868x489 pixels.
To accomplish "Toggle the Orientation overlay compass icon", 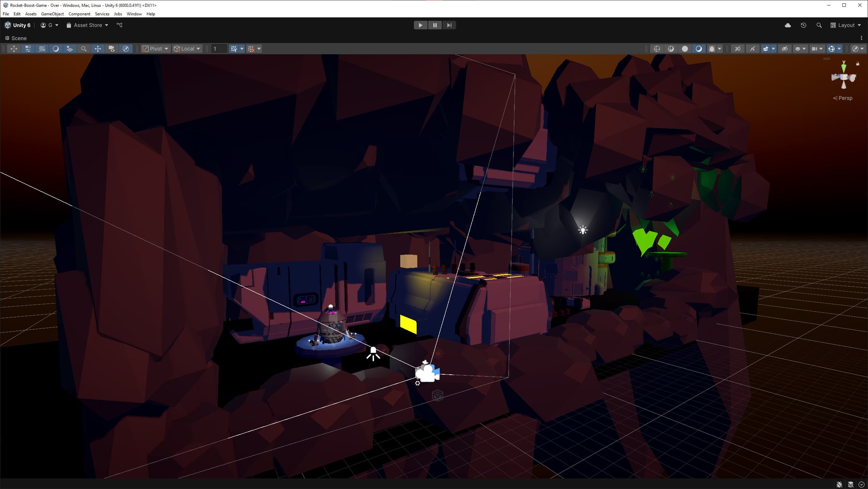I will 126,49.
